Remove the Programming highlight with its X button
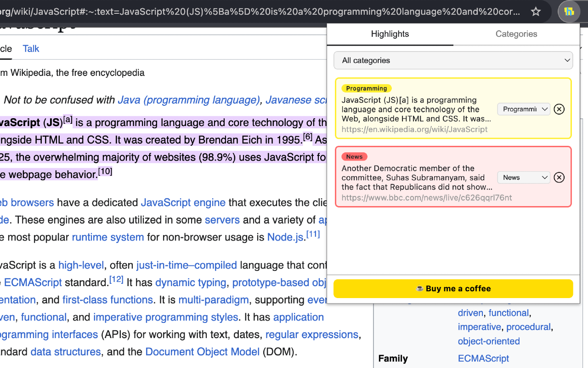Viewport: 588px width, 368px height. click(x=559, y=109)
